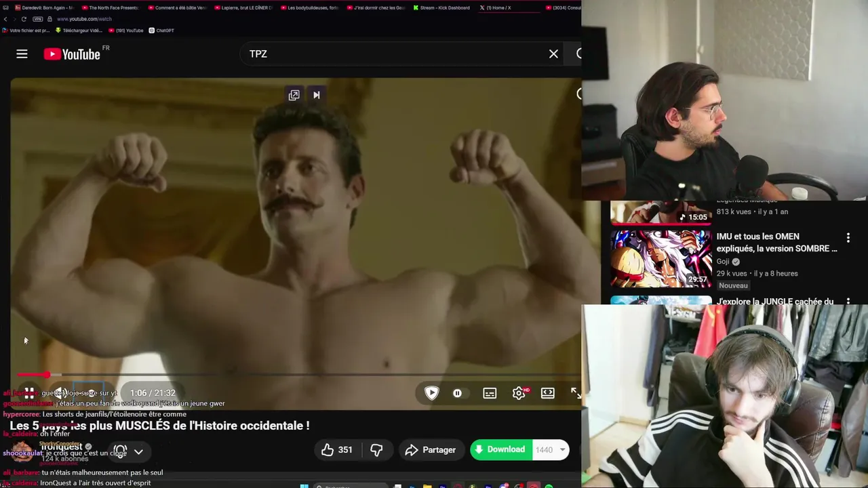Reload the page with refresh icon
This screenshot has height=488, width=868.
24,19
